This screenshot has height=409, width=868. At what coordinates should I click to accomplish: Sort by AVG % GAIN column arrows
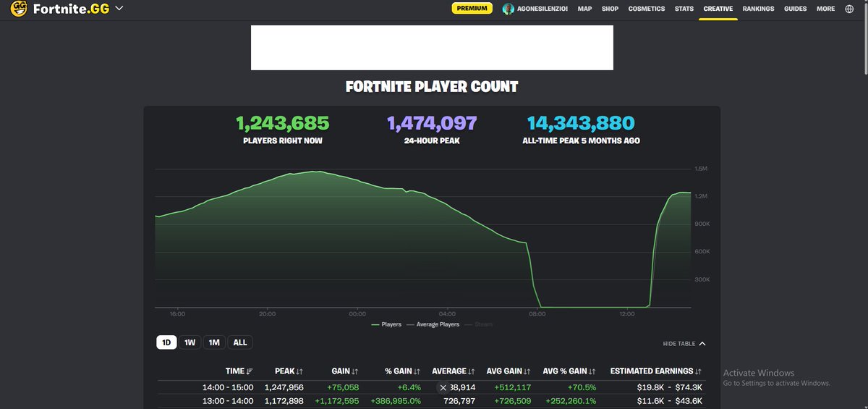click(x=593, y=371)
